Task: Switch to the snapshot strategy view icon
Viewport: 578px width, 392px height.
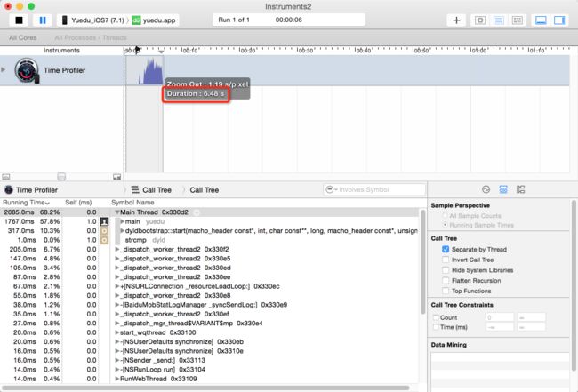Action: (480, 20)
